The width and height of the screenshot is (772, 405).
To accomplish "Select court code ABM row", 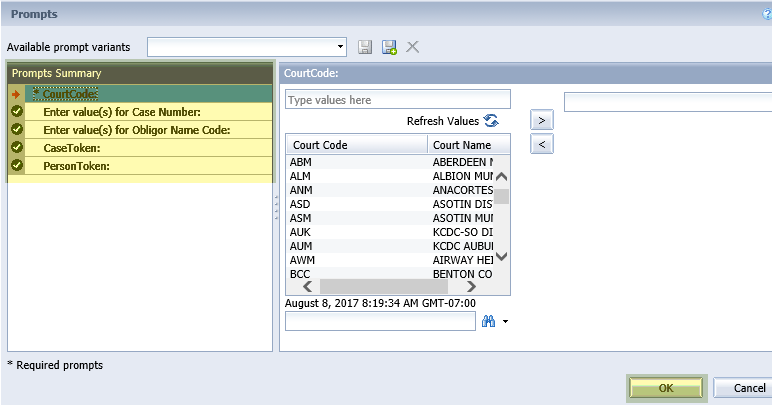I will click(x=390, y=162).
